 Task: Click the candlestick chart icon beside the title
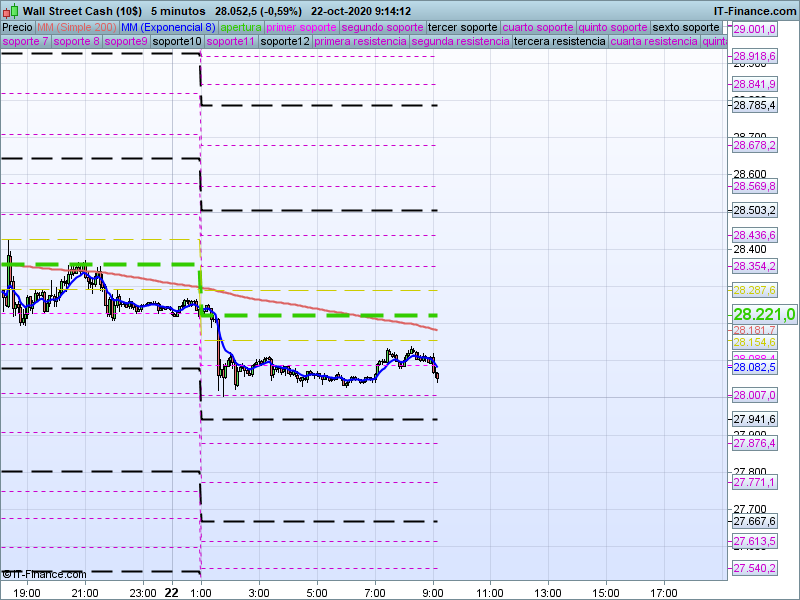(x=10, y=11)
